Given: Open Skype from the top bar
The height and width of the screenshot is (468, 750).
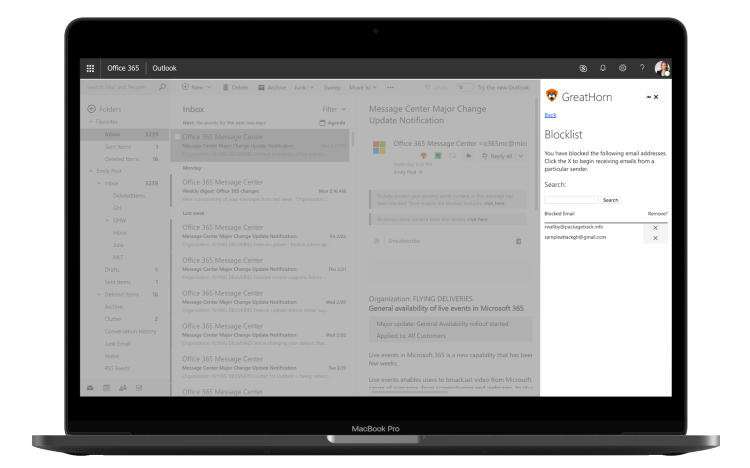Looking at the screenshot, I should (x=583, y=68).
